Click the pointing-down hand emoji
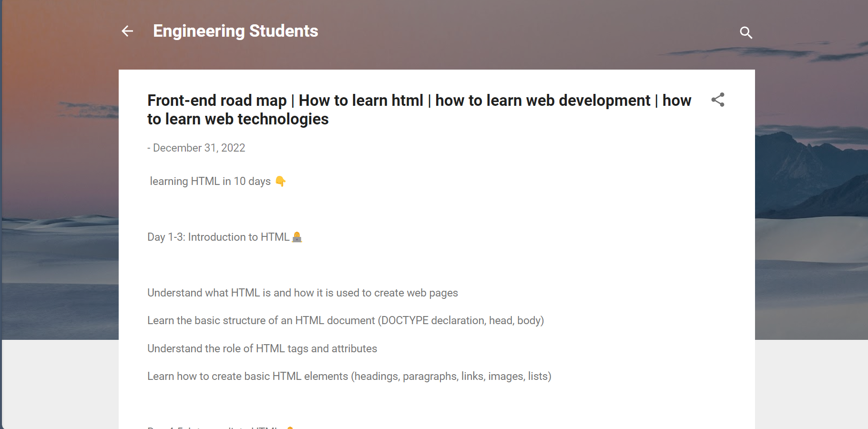This screenshot has height=429, width=868. pyautogui.click(x=280, y=182)
